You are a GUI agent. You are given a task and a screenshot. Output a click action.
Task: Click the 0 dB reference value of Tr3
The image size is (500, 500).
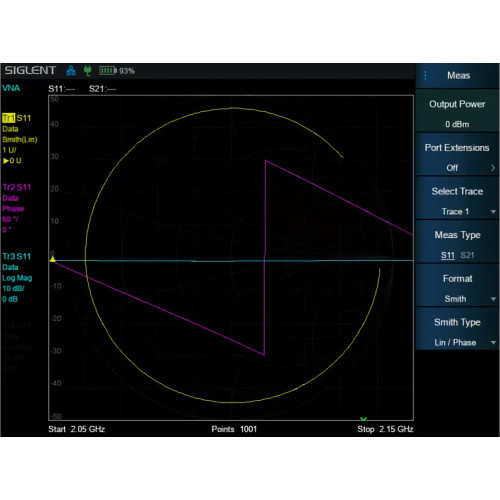pyautogui.click(x=10, y=299)
